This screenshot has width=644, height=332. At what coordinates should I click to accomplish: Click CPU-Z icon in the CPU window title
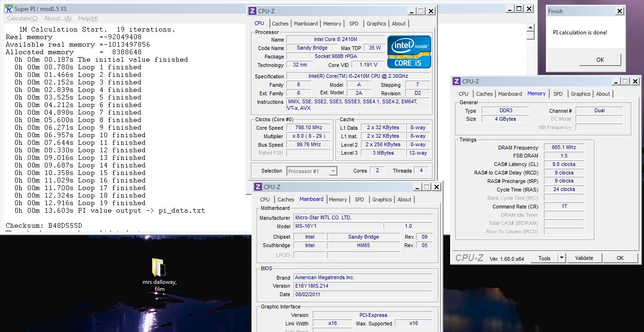click(252, 11)
